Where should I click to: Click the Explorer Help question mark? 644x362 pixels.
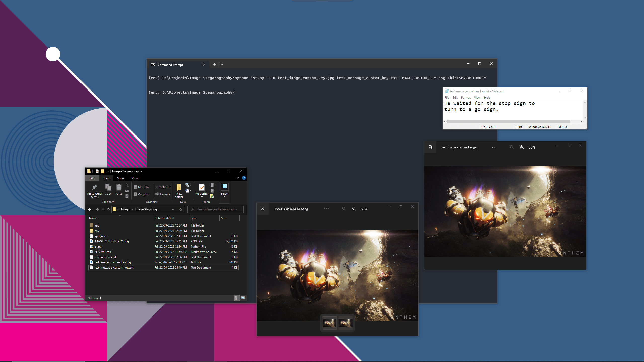click(244, 178)
